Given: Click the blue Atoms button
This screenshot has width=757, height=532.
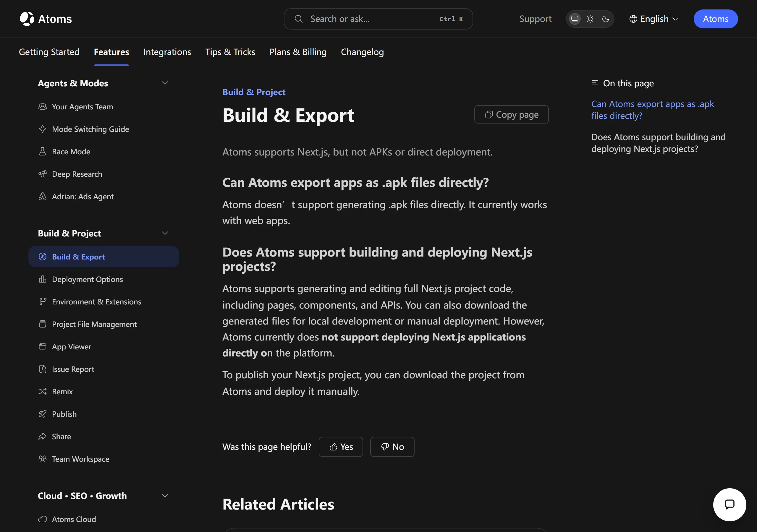Looking at the screenshot, I should pos(716,19).
